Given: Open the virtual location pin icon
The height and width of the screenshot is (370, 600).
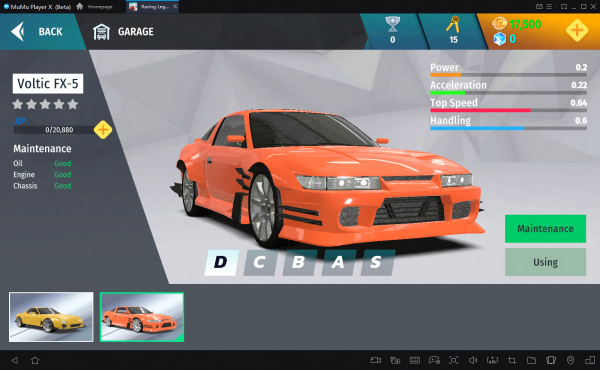Looking at the screenshot, I should (571, 360).
